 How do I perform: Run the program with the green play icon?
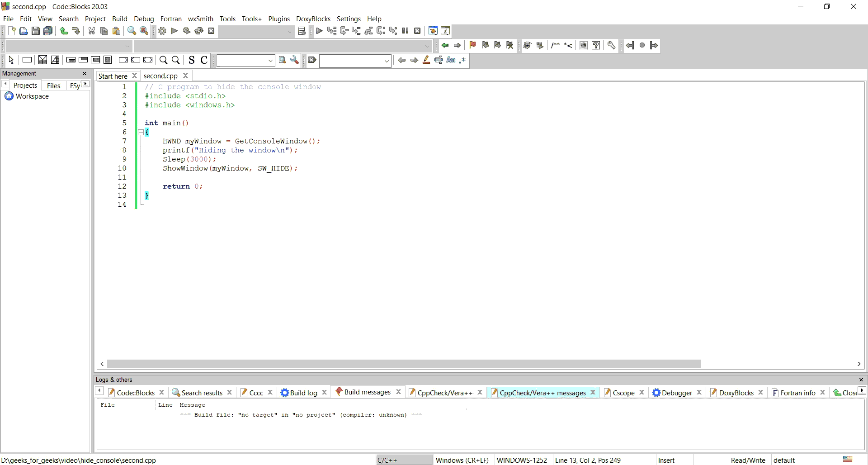pyautogui.click(x=174, y=31)
